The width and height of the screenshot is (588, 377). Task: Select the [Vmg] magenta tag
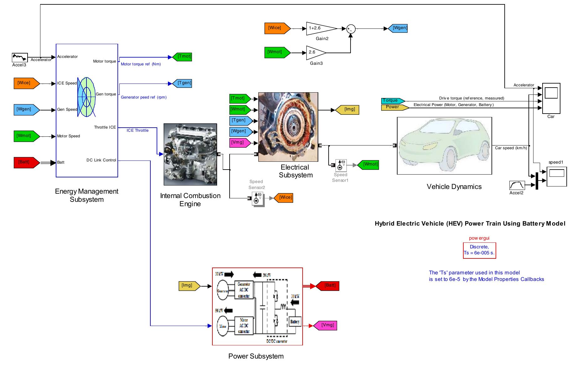pyautogui.click(x=327, y=326)
